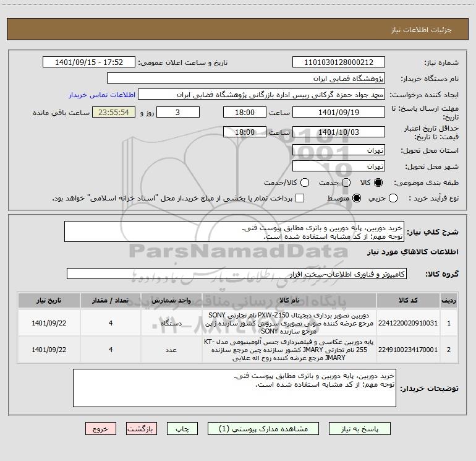Click price validity date 1401/10/03
This screenshot has height=461, width=476.
coord(339,132)
